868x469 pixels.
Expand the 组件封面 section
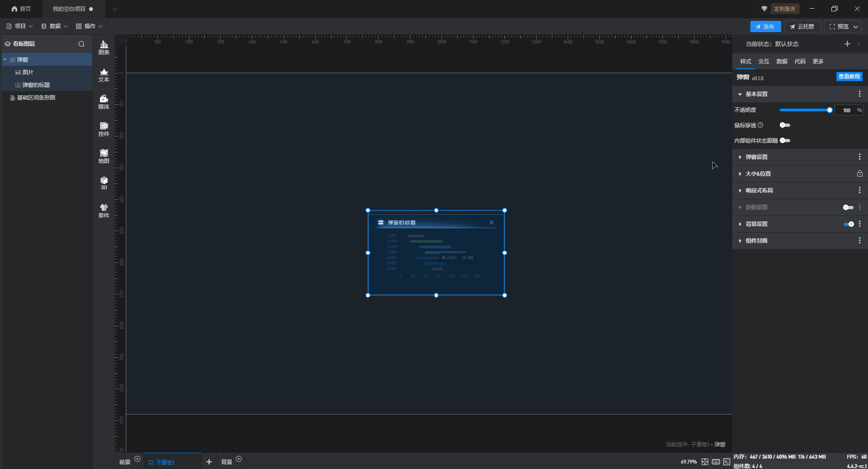[740, 241]
